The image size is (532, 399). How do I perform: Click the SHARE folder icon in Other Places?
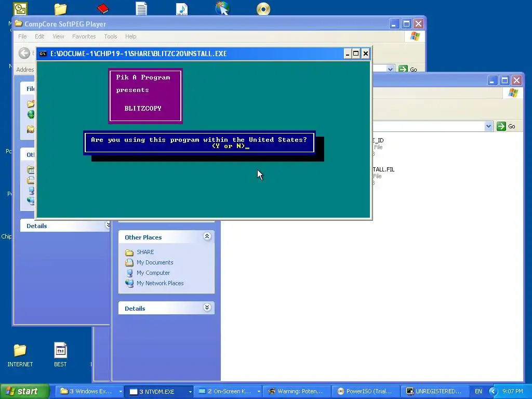[129, 252]
